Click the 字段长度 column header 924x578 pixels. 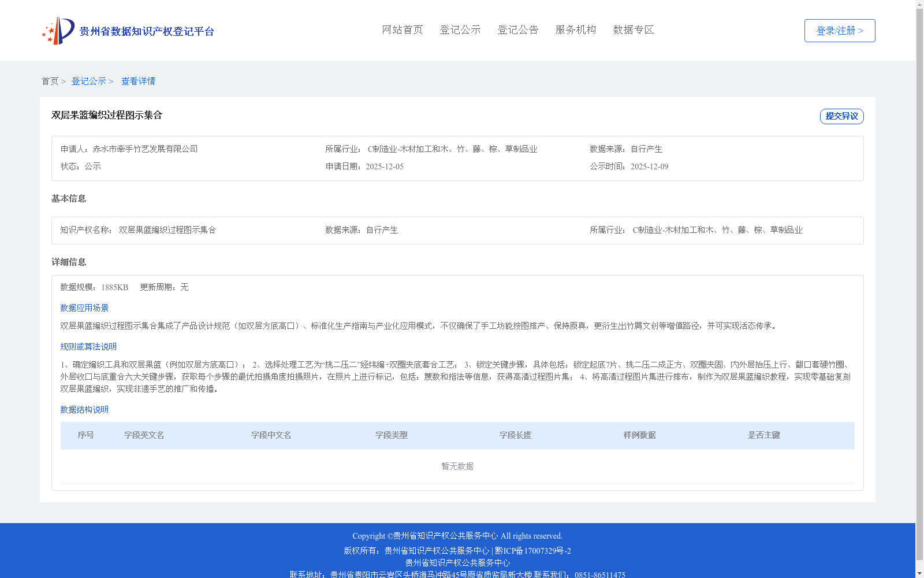pyautogui.click(x=516, y=435)
